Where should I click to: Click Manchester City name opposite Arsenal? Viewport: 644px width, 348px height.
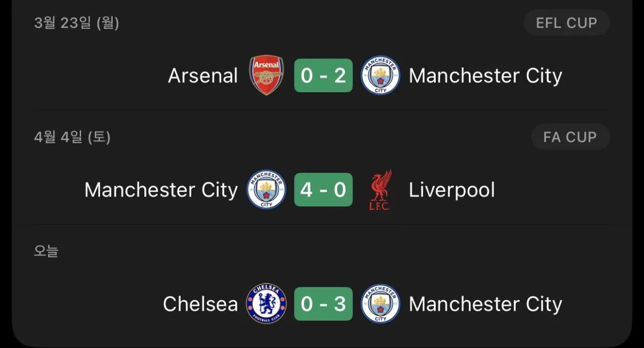(485, 76)
